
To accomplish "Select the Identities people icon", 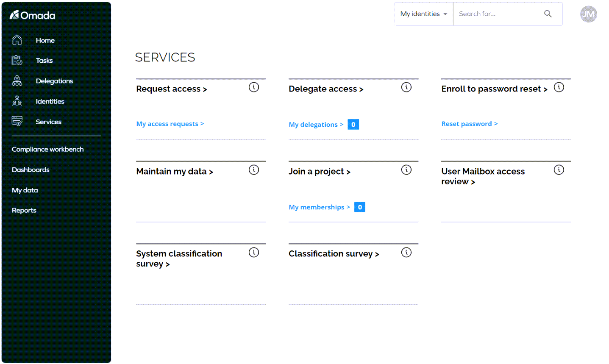I will pos(17,101).
